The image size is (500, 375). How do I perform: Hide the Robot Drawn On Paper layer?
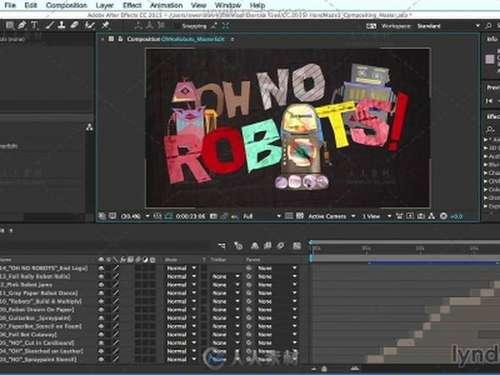click(101, 310)
